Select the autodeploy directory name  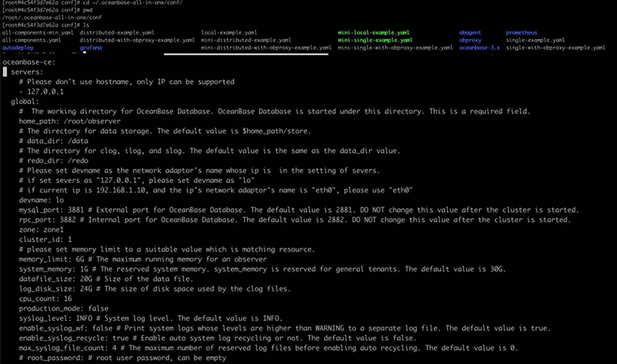tap(18, 48)
